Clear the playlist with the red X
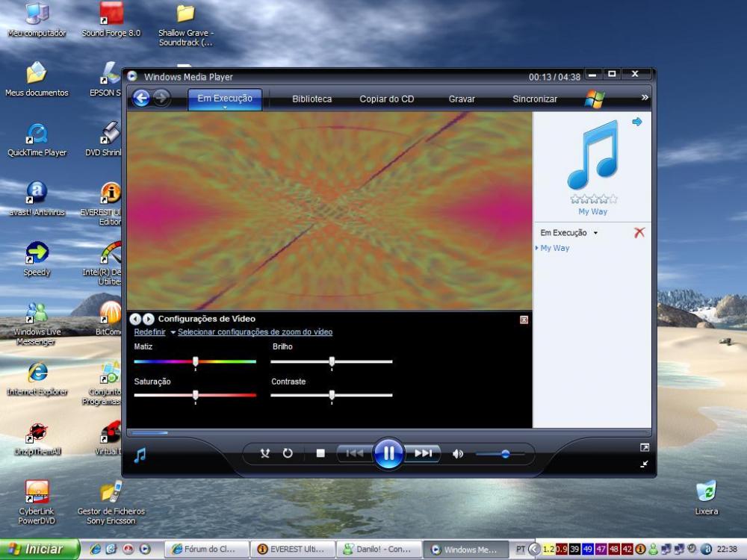This screenshot has width=747, height=560. click(639, 233)
